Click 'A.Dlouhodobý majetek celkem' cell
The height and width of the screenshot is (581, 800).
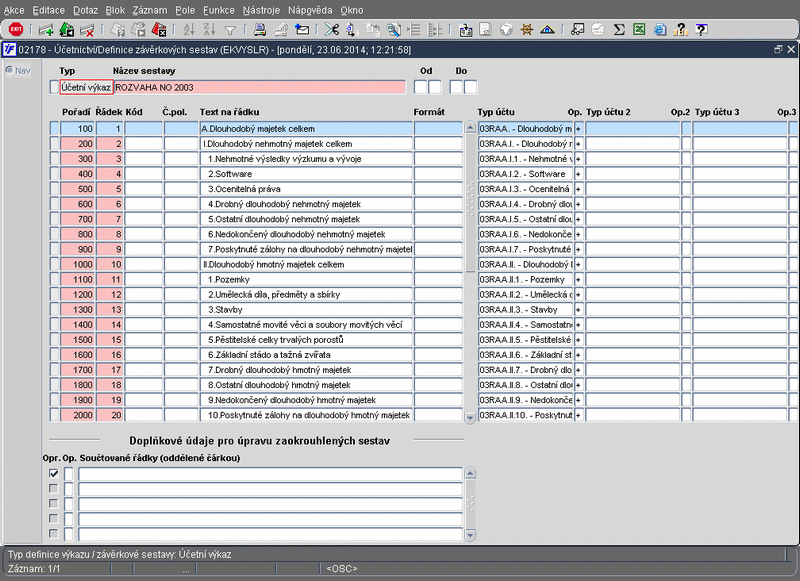point(306,129)
